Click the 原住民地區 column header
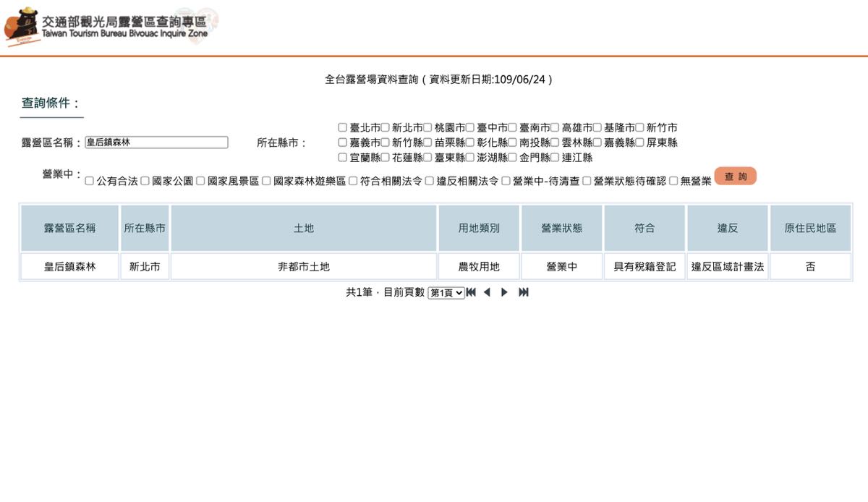This screenshot has width=868, height=502. coord(810,228)
